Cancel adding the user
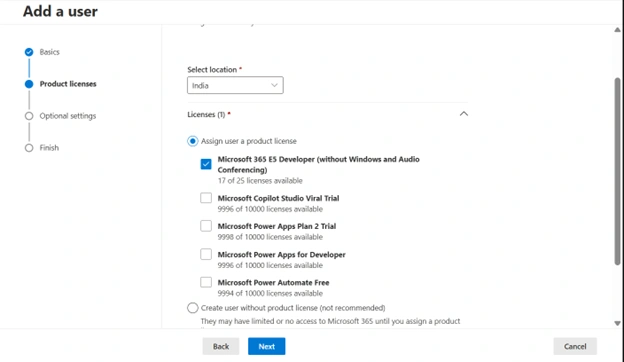 coord(575,346)
